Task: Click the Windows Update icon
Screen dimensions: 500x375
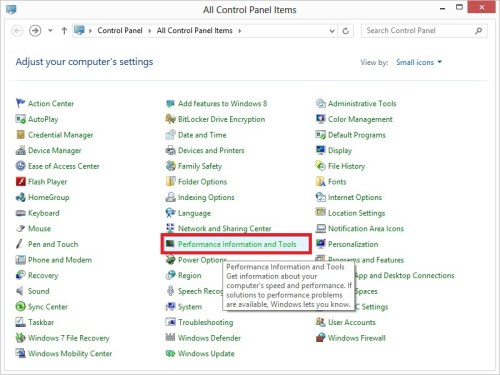Action: [170, 353]
